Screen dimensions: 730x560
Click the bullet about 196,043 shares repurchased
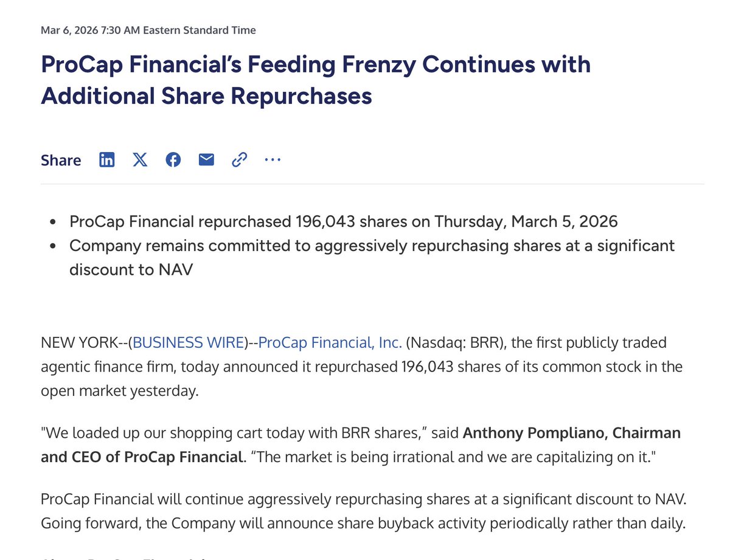[x=343, y=222]
